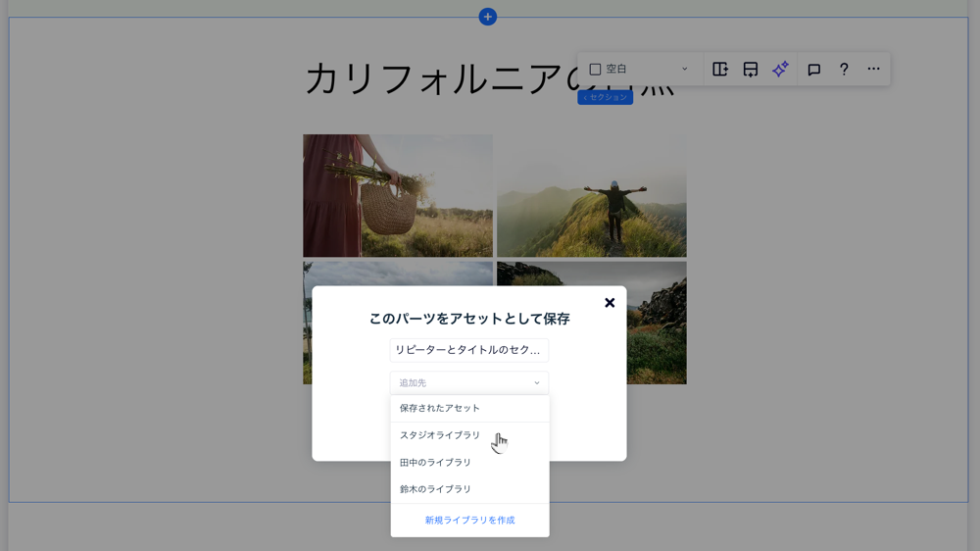Image resolution: width=980 pixels, height=551 pixels.
Task: Open the three-dot more actions menu
Action: click(x=873, y=70)
